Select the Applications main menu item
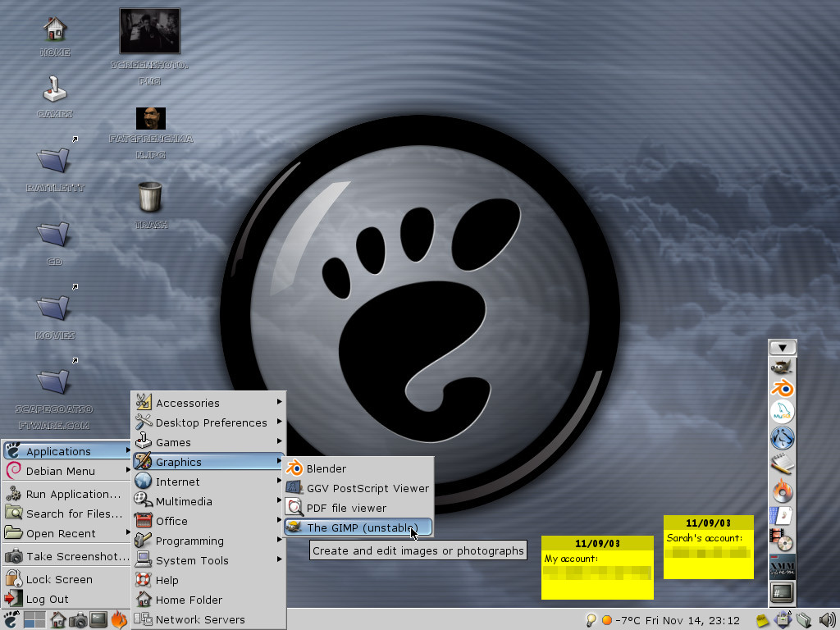The width and height of the screenshot is (840, 630). 67,451
